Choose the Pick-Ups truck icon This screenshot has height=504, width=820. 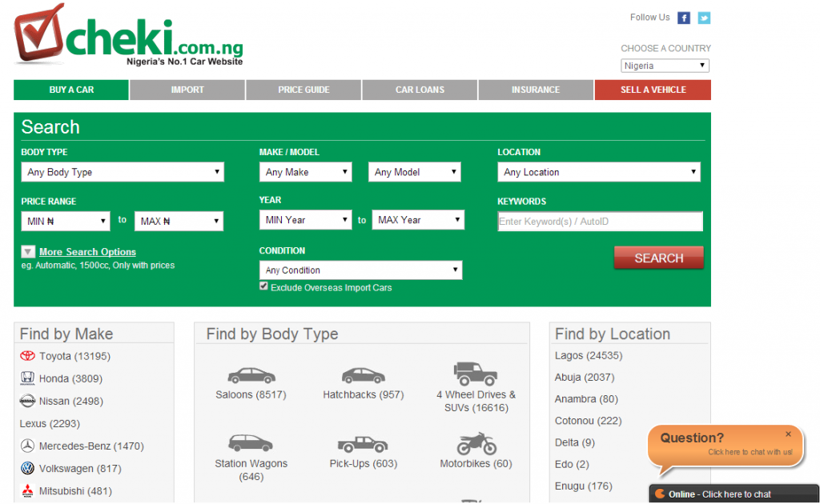click(363, 444)
